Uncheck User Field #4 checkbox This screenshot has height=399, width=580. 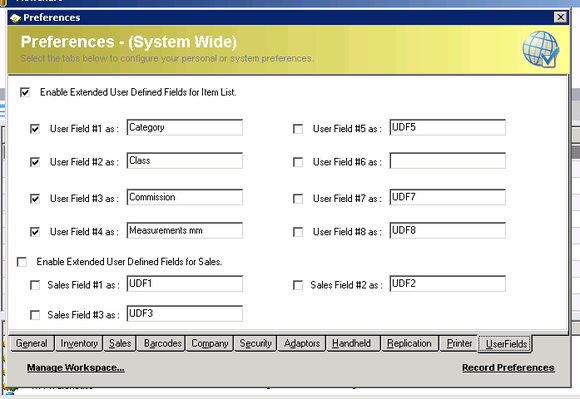(35, 232)
